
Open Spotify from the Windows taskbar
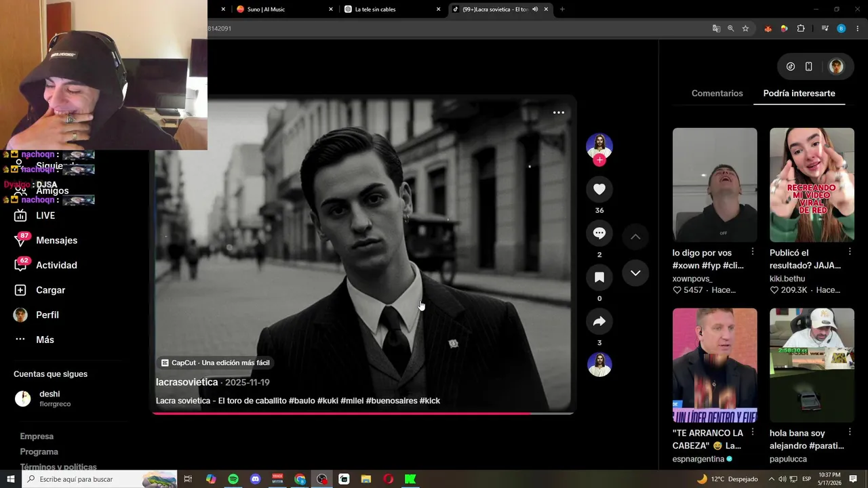click(233, 479)
